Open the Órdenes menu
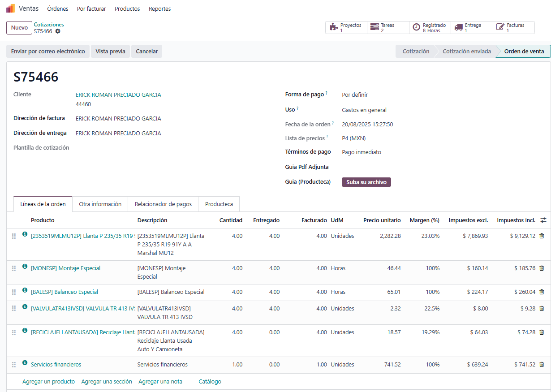 (58, 9)
